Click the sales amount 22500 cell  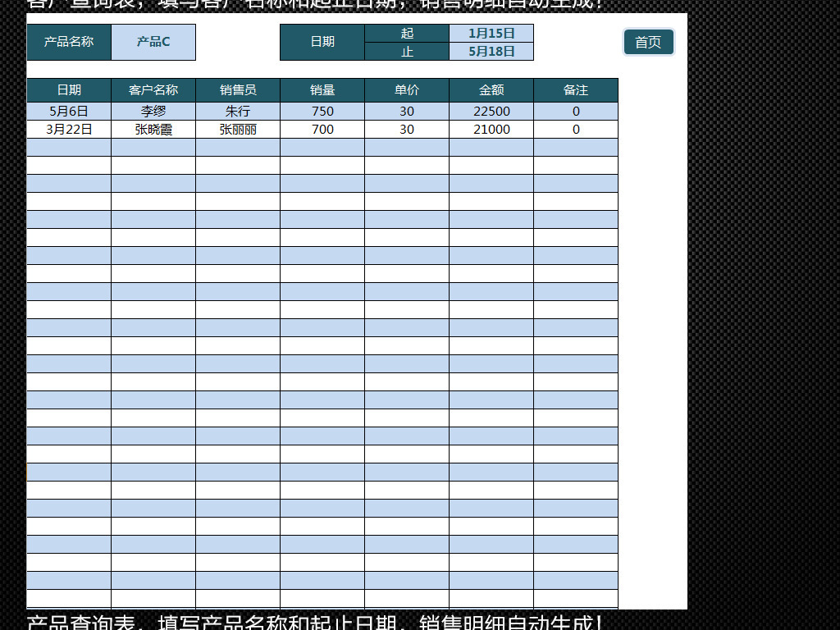491,111
